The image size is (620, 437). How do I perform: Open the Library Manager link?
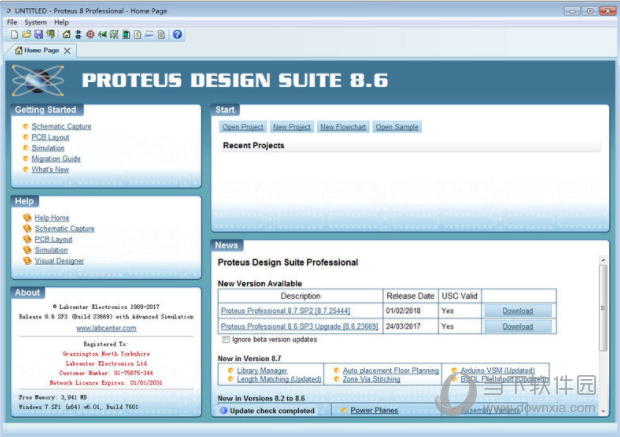[x=262, y=370]
